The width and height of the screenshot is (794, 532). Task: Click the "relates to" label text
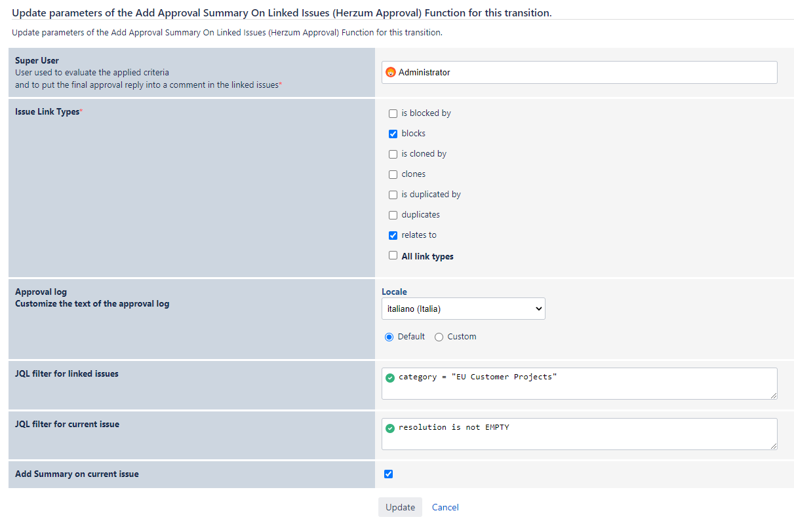pyautogui.click(x=419, y=235)
